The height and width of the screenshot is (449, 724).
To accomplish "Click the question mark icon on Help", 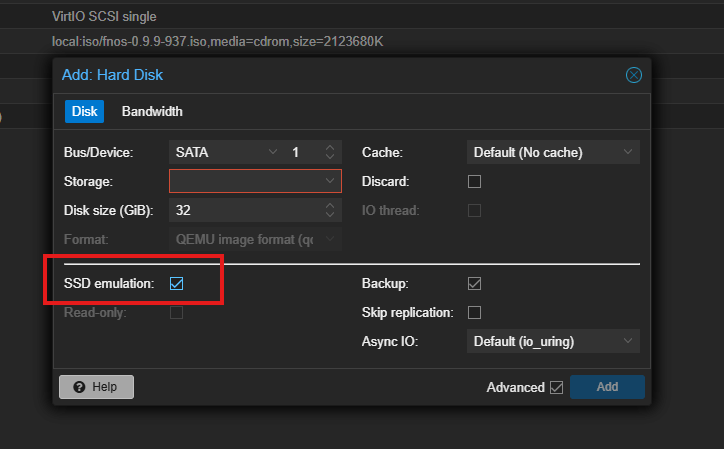I will click(x=79, y=387).
